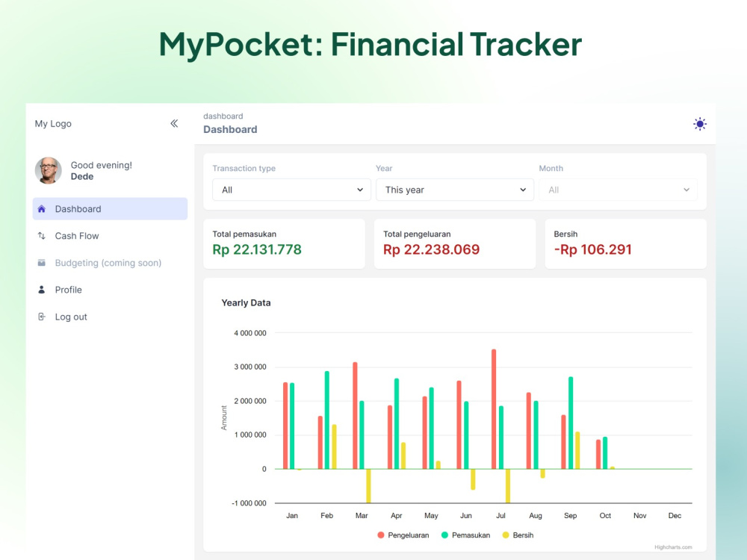This screenshot has width=747, height=560.
Task: Toggle Bersih series in chart legend
Action: point(518,535)
